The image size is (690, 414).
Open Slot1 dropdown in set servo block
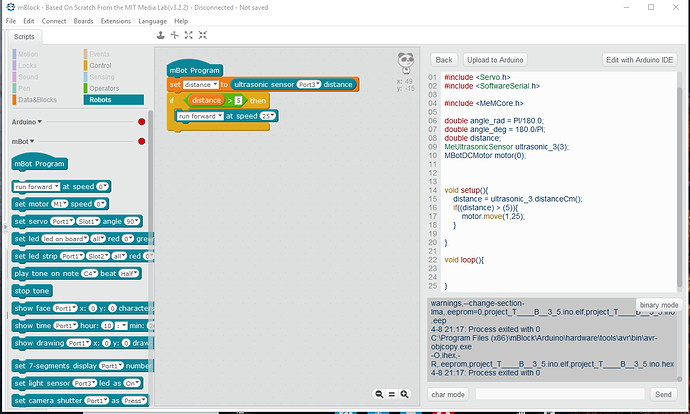pyautogui.click(x=88, y=221)
